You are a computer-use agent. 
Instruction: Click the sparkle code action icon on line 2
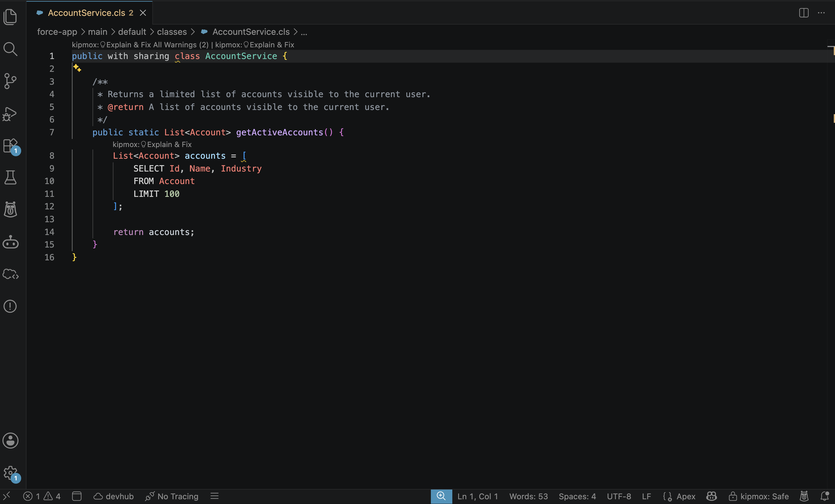(77, 68)
